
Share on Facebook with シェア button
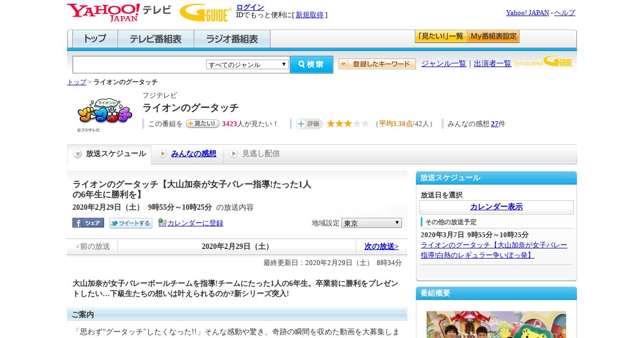(x=88, y=223)
